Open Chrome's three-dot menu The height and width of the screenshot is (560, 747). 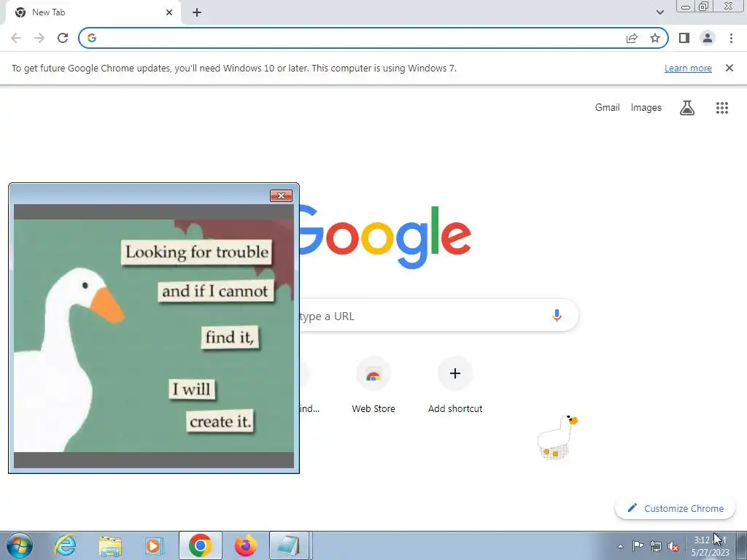(731, 38)
